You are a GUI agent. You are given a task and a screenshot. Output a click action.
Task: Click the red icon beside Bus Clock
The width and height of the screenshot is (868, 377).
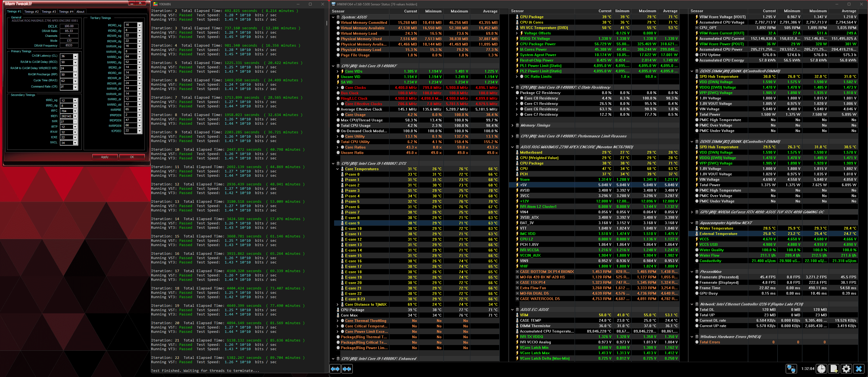pos(338,93)
